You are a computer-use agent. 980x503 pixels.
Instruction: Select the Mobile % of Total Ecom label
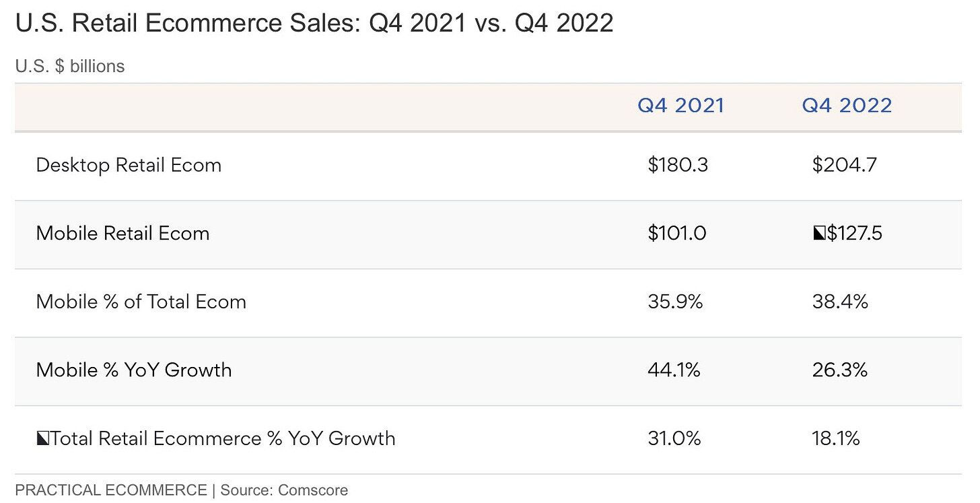coord(141,302)
